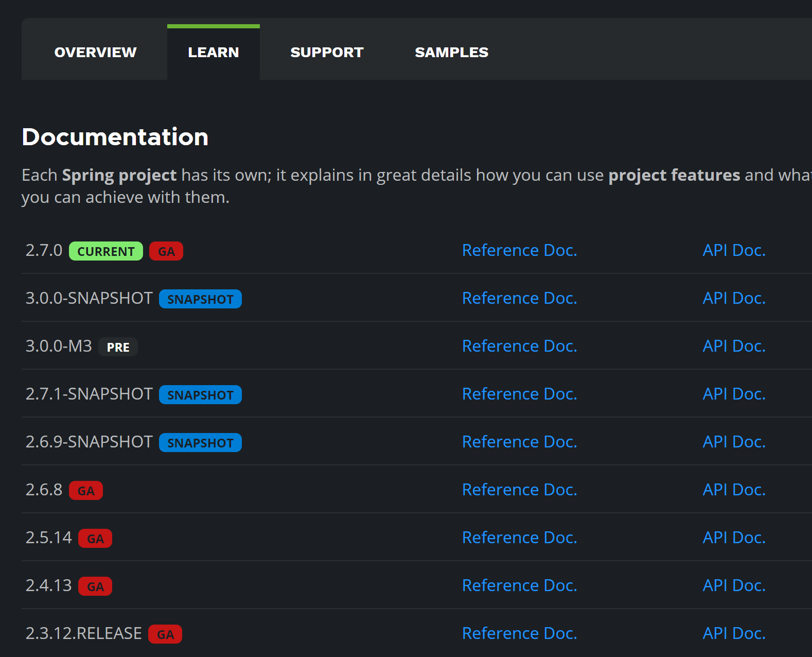Click the SNAPSHOT badge for 3.0.0-SNAPSHOT
The height and width of the screenshot is (657, 812).
coord(200,299)
